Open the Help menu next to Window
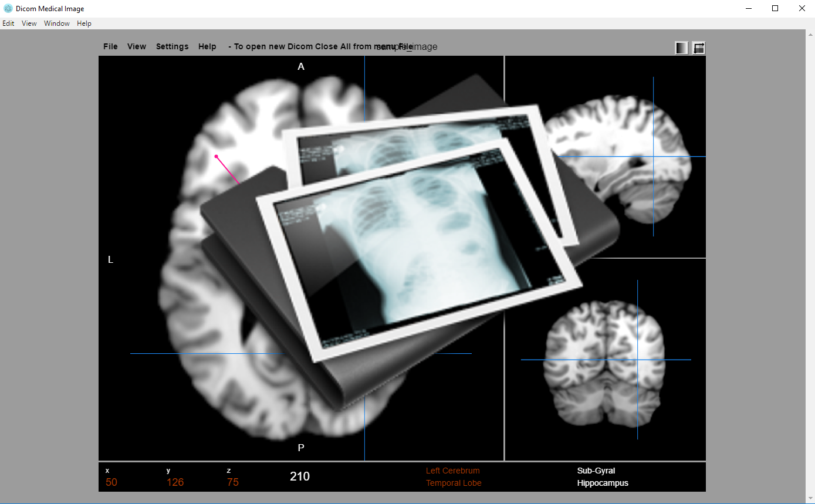Viewport: 815px width, 504px height. tap(84, 23)
